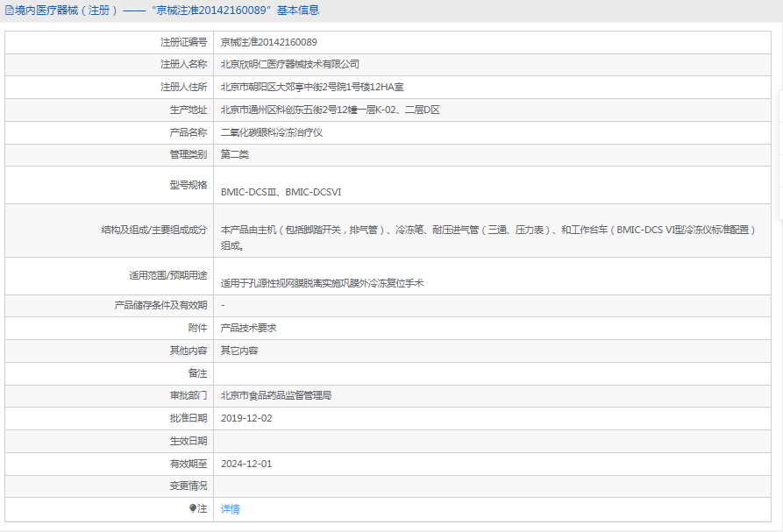Click approval department 北京市食品药品监督管理局

[275, 396]
